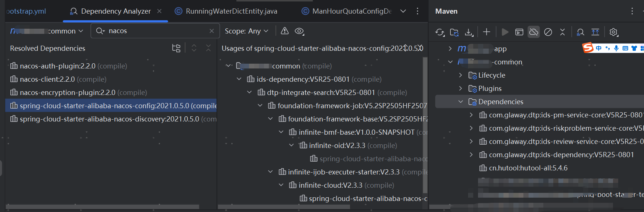Screen dimensions: 644x212
Task: Switch to bootstrap.yml tab
Action: tap(26, 11)
